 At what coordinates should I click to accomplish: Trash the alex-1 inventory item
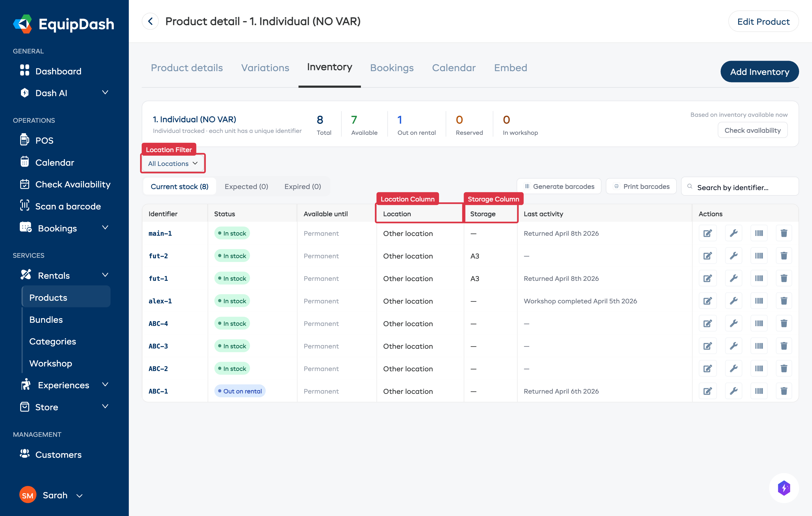pyautogui.click(x=784, y=301)
